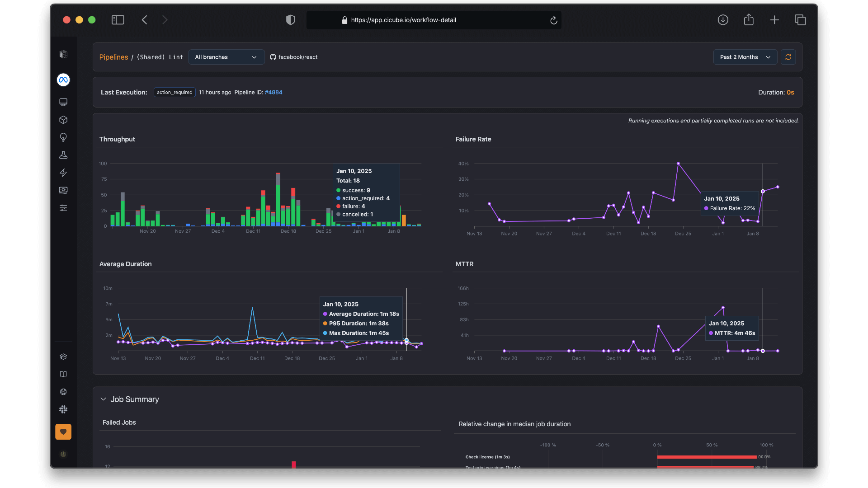Select the lab flask icon in sidebar
The height and width of the screenshot is (488, 868).
(63, 155)
